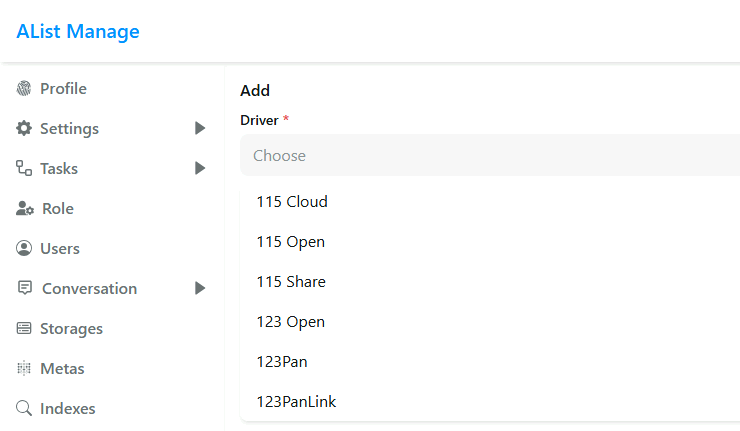
Task: Click the Conversation chat bubble icon
Action: [x=25, y=289]
